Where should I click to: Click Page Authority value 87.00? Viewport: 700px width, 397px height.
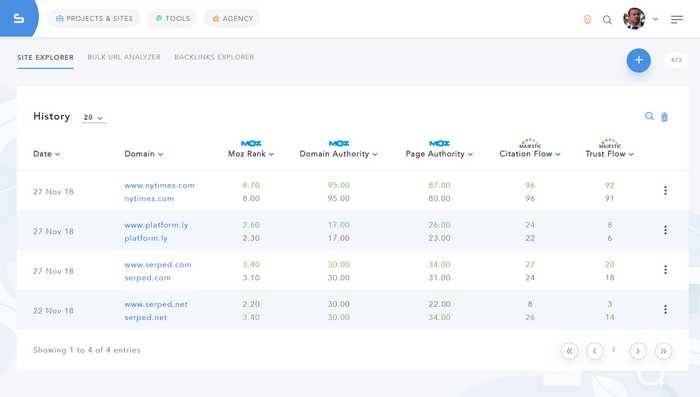click(x=439, y=185)
